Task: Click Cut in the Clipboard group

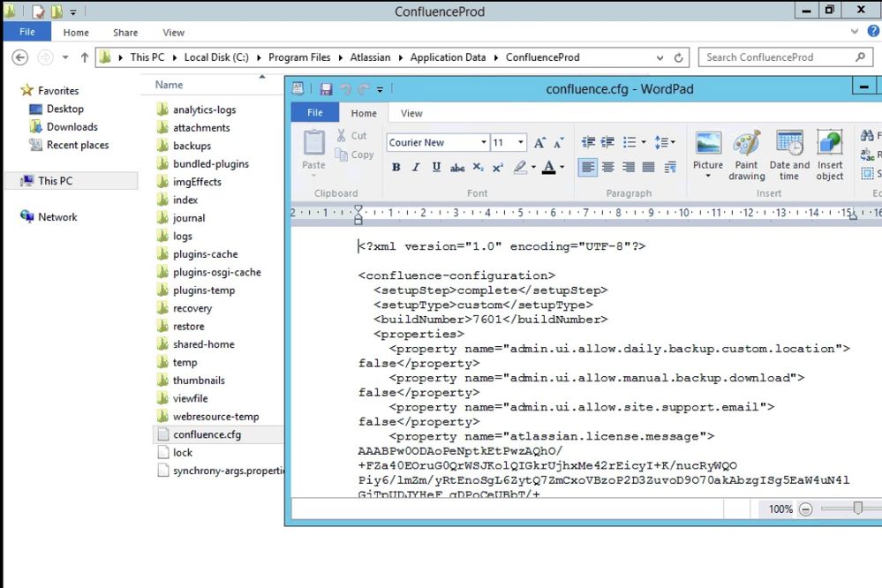Action: coord(351,136)
